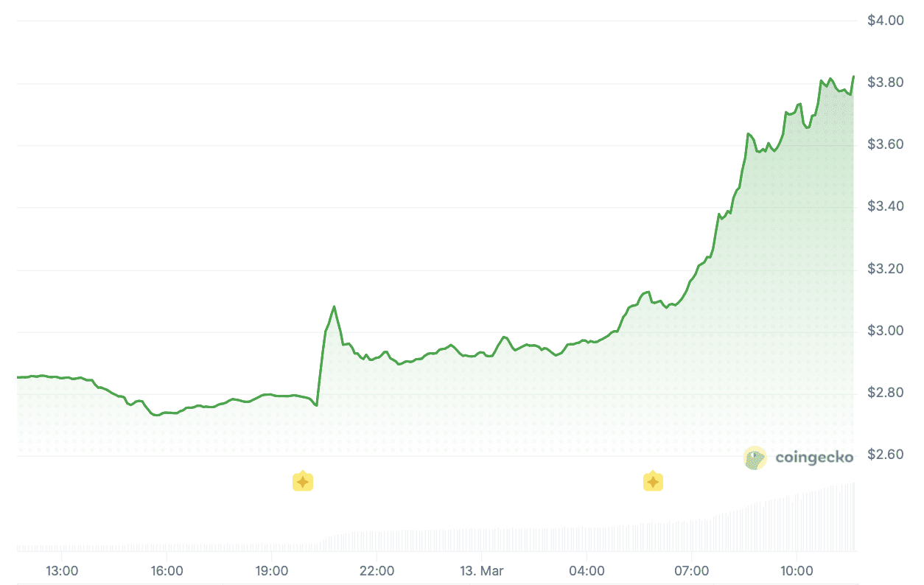
Task: Select the 22:00 time axis label
Action: tap(377, 571)
